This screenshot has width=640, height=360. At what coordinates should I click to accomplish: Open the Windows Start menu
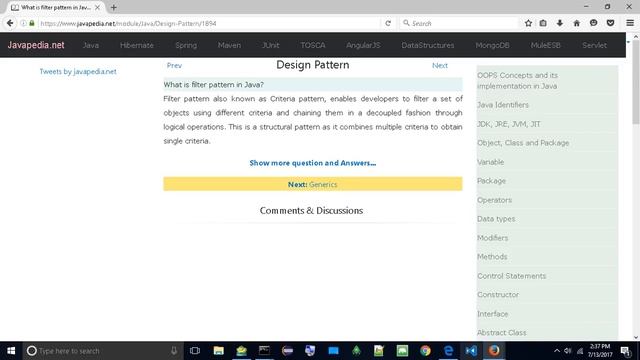click(x=11, y=351)
